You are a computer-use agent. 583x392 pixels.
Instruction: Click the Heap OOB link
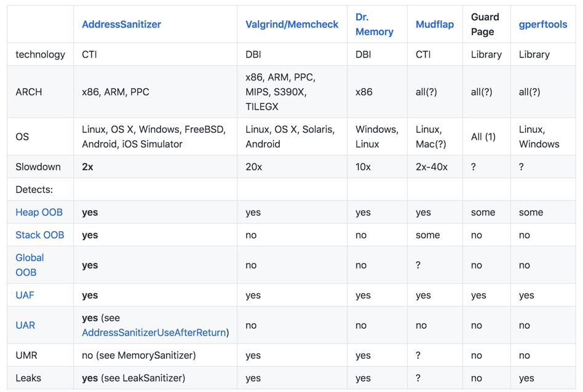coord(39,212)
